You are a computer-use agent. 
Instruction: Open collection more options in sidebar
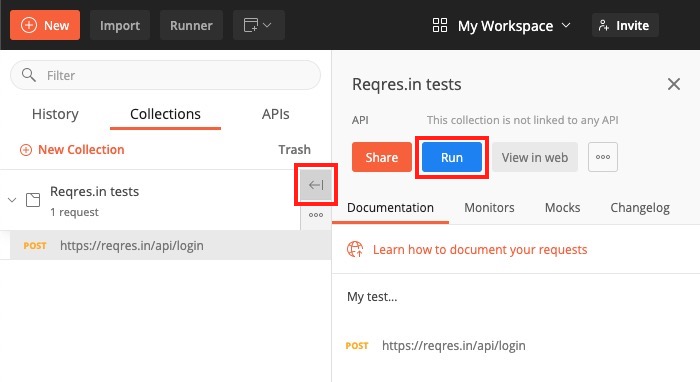click(316, 215)
